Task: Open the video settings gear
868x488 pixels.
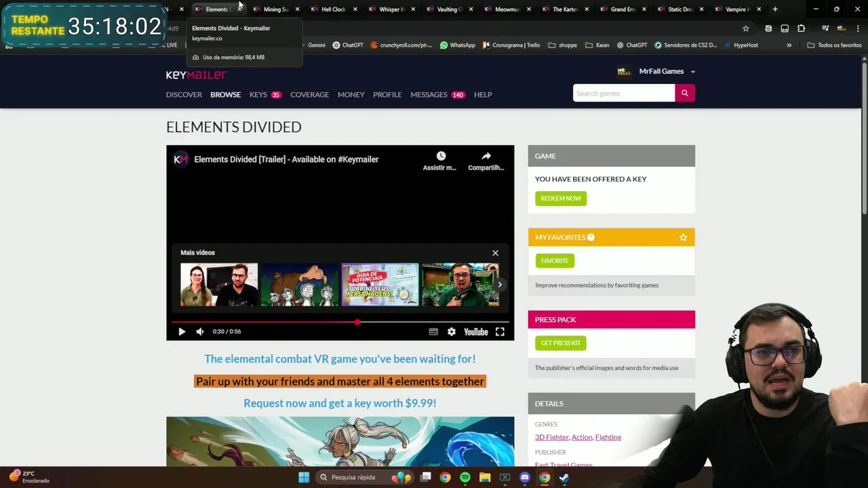Action: (452, 331)
